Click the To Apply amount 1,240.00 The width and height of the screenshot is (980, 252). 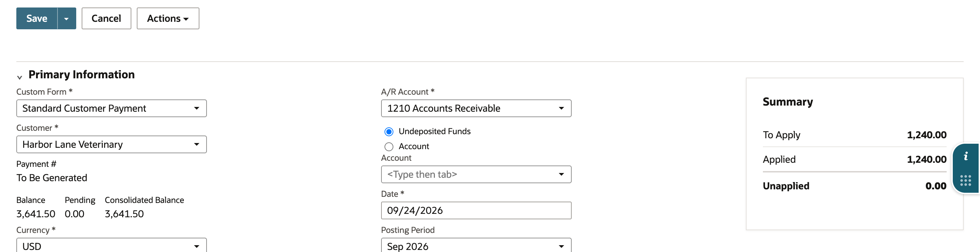pyautogui.click(x=927, y=135)
